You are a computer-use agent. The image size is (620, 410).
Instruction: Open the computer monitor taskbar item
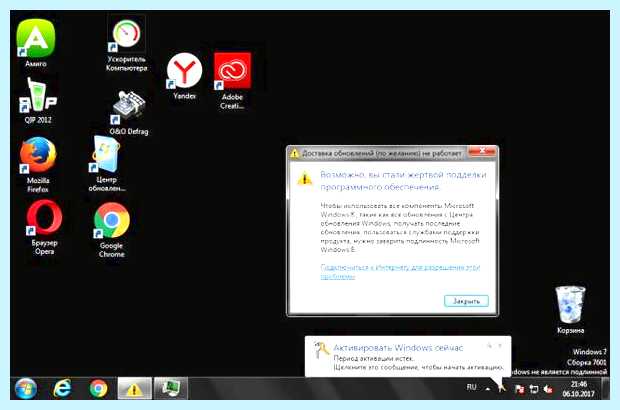[x=170, y=388]
